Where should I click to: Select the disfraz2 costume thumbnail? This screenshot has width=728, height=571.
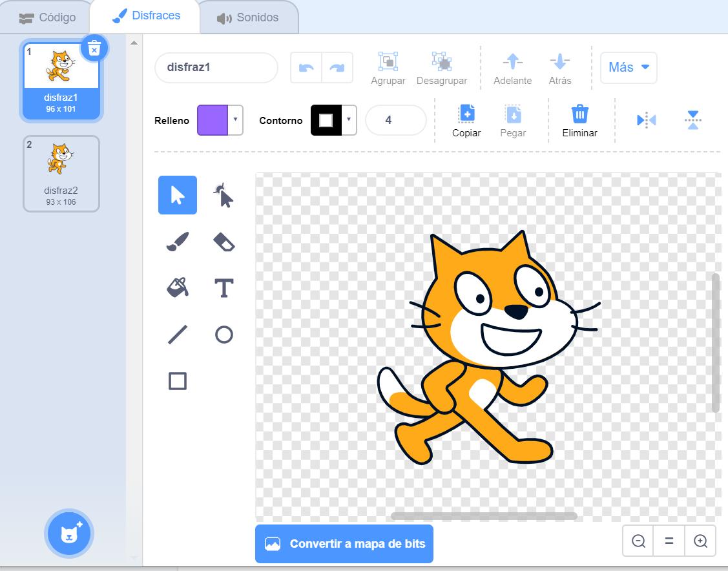coord(61,174)
